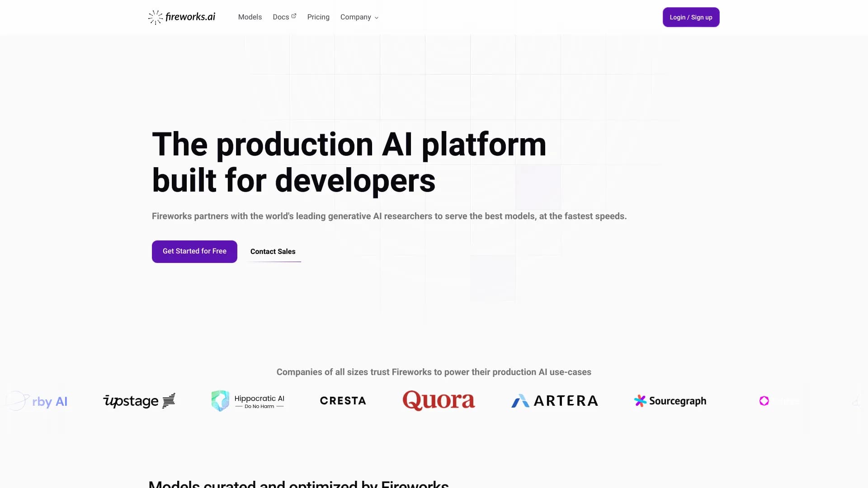Click the fireworks.ai wordmark text
868x488 pixels.
point(190,17)
